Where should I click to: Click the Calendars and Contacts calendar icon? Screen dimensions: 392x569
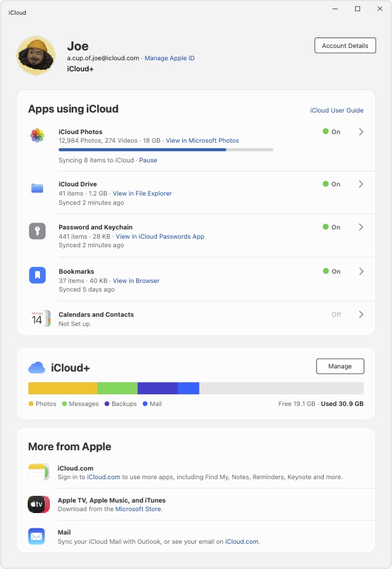(x=38, y=319)
